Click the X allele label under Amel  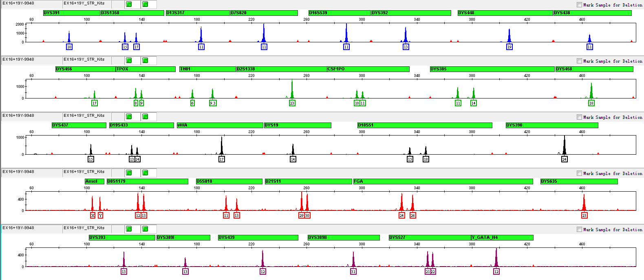pos(93,215)
